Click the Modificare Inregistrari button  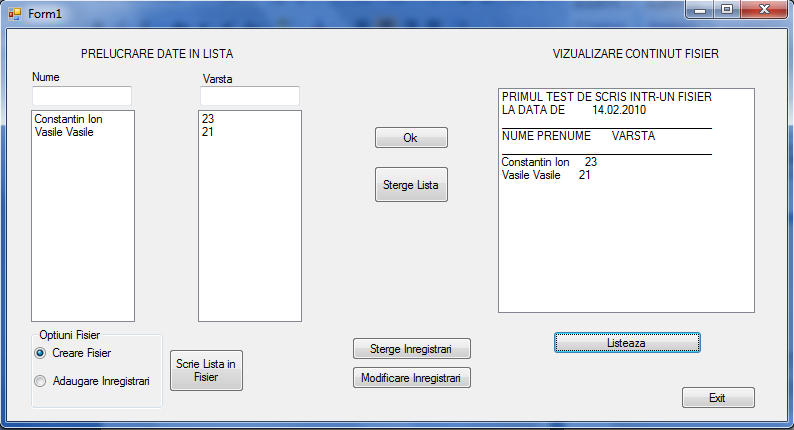pyautogui.click(x=412, y=378)
